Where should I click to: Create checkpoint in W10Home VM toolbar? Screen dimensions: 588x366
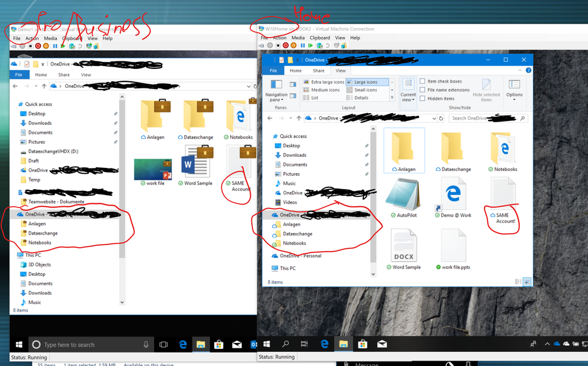320,45
